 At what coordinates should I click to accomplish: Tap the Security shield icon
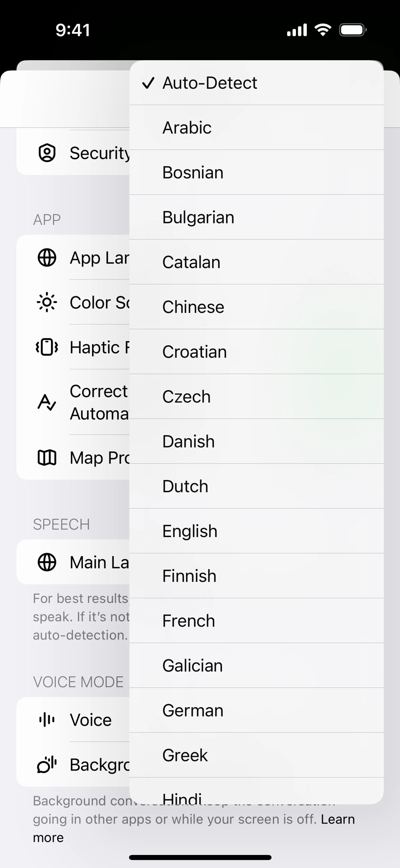tap(47, 153)
